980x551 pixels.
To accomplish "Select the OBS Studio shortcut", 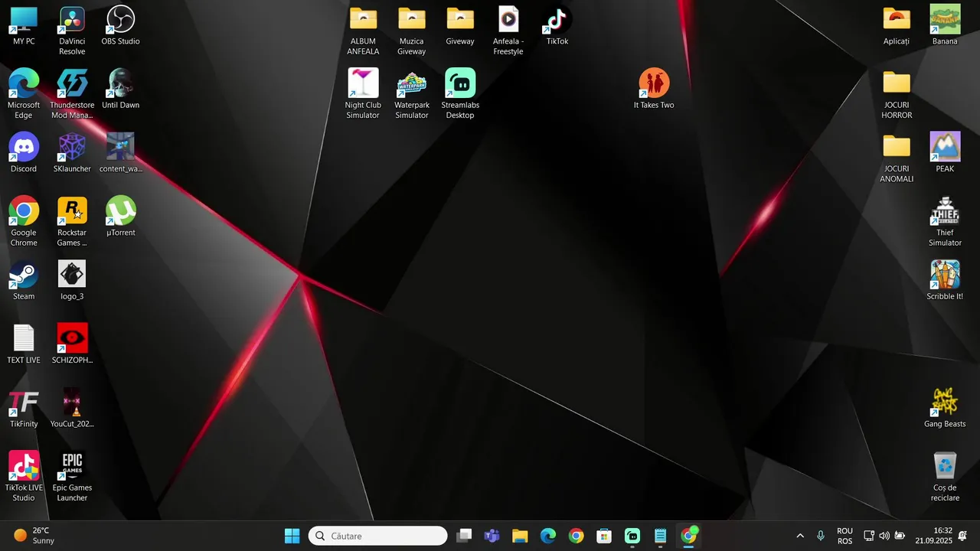I will pos(120,26).
